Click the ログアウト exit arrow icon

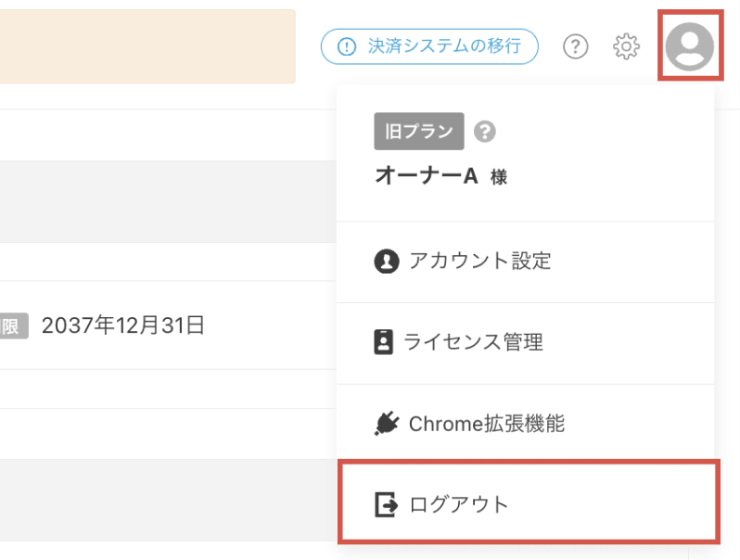pyautogui.click(x=386, y=504)
